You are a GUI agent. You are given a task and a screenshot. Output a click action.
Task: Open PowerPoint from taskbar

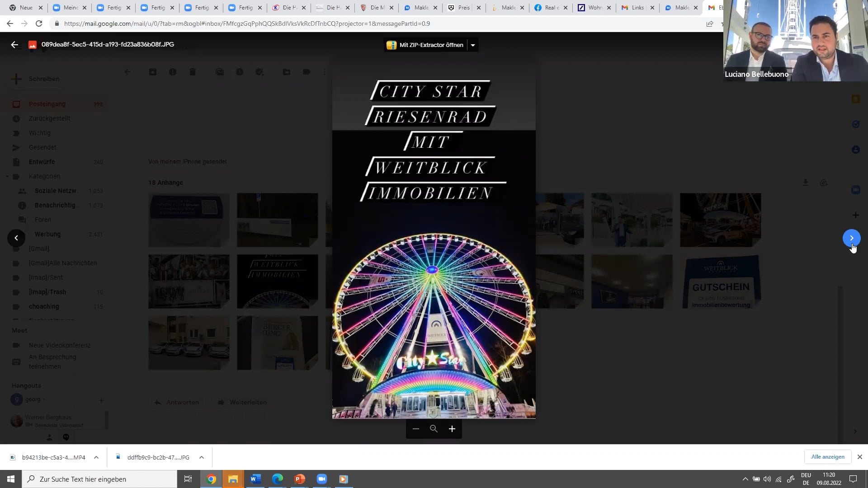click(300, 479)
